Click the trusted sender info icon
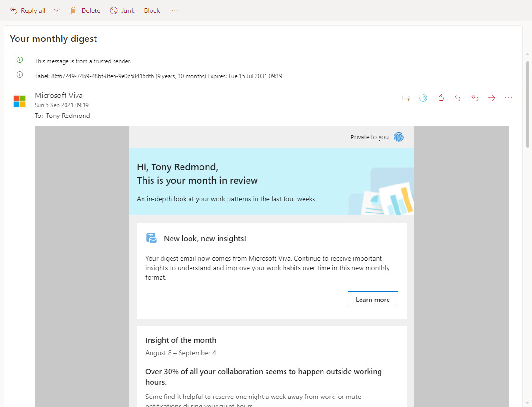Viewport: 532px width, 407px height. pos(20,60)
